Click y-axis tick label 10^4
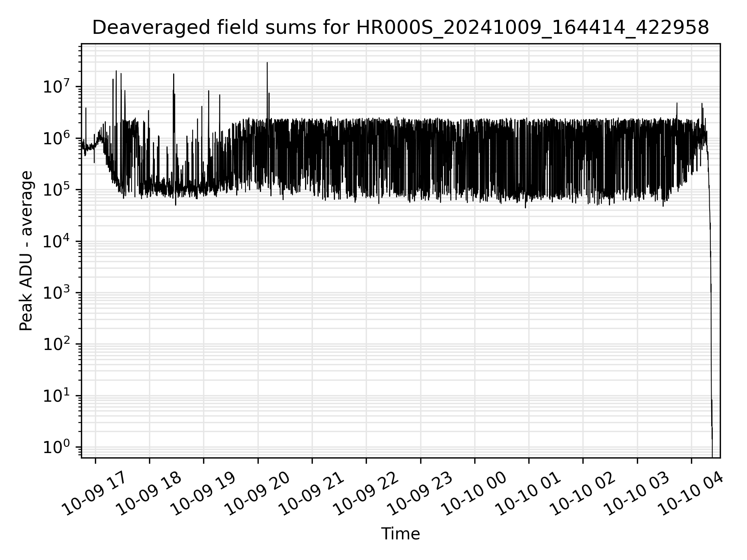 click(x=56, y=241)
